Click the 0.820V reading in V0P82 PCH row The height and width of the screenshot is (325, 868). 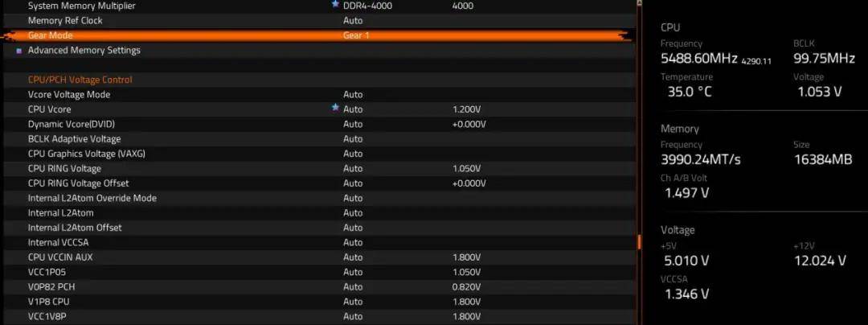click(x=467, y=287)
